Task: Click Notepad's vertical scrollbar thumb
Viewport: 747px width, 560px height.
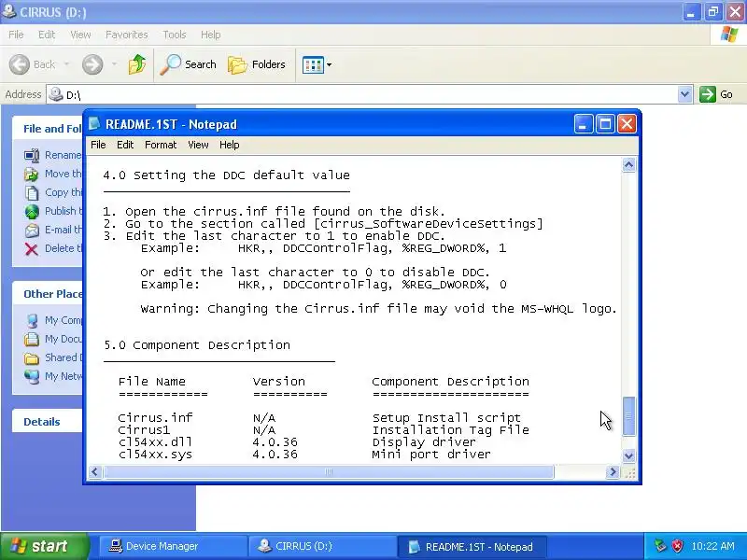Action: [x=628, y=416]
